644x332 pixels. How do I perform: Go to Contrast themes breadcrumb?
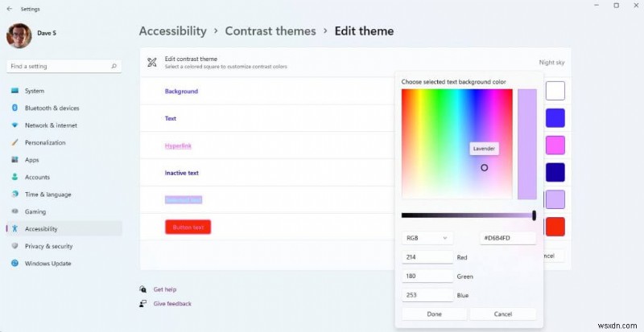(x=270, y=31)
